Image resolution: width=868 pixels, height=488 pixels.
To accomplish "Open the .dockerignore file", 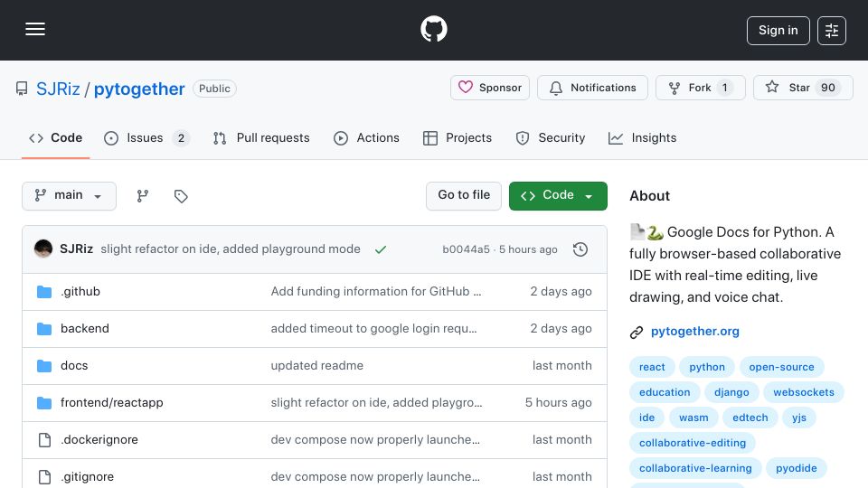I will [99, 440].
